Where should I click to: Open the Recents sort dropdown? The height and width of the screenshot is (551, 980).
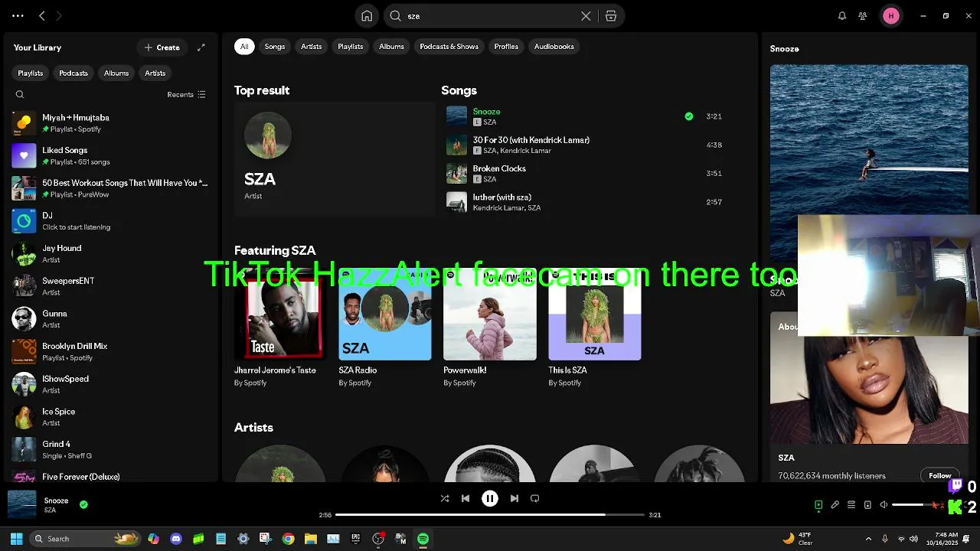(186, 95)
